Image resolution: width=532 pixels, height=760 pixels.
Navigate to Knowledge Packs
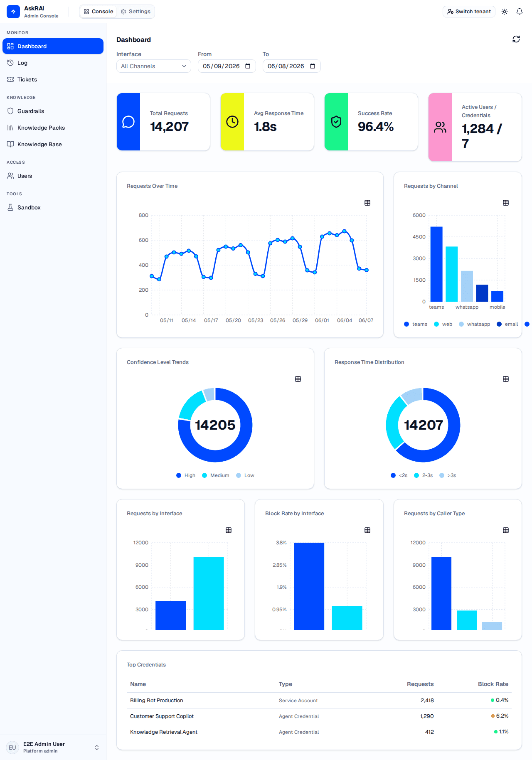(x=53, y=128)
